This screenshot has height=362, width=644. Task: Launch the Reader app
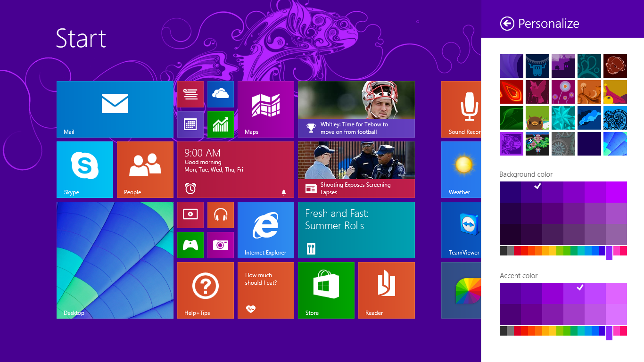(x=386, y=290)
